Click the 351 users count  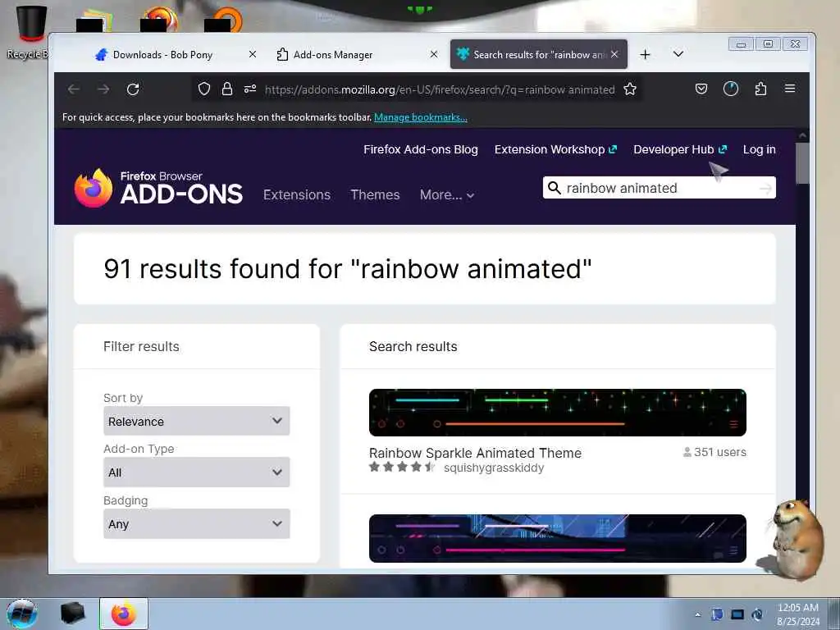pos(714,452)
